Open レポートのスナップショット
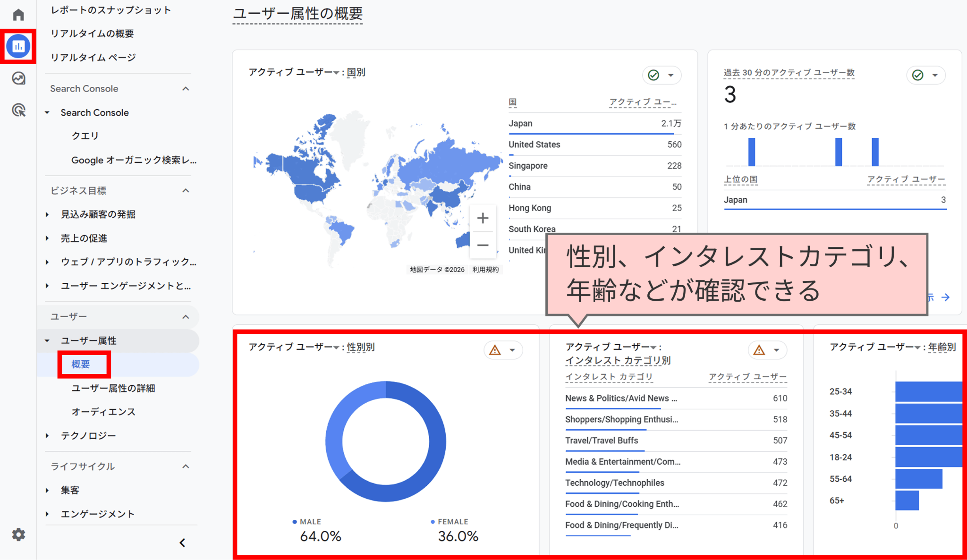Screen dimensions: 967x560 [x=111, y=10]
